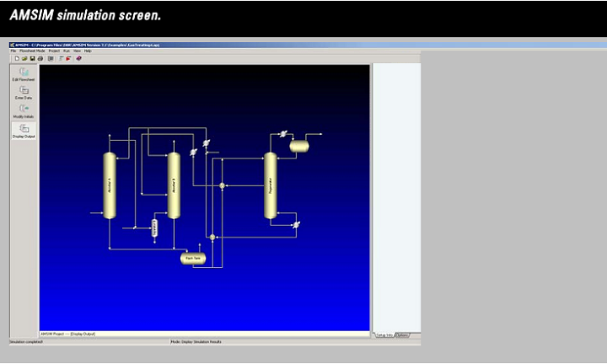Viewport: 607px width, 364px height.
Task: Select the heat exchanger above the pipe junction
Action: point(207,142)
